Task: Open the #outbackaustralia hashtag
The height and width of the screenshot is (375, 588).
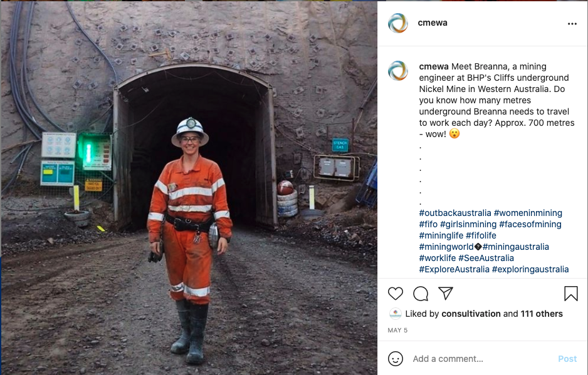Action: 455,213
